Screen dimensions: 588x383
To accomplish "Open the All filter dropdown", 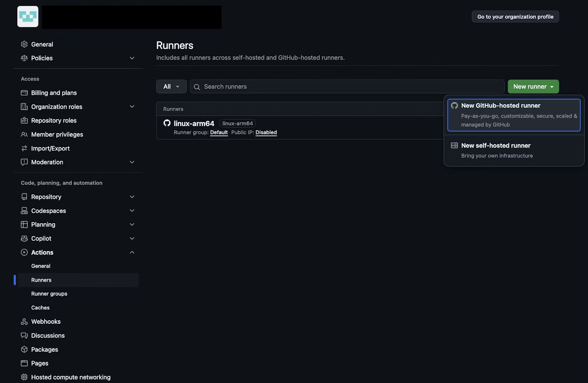I will pos(171,86).
